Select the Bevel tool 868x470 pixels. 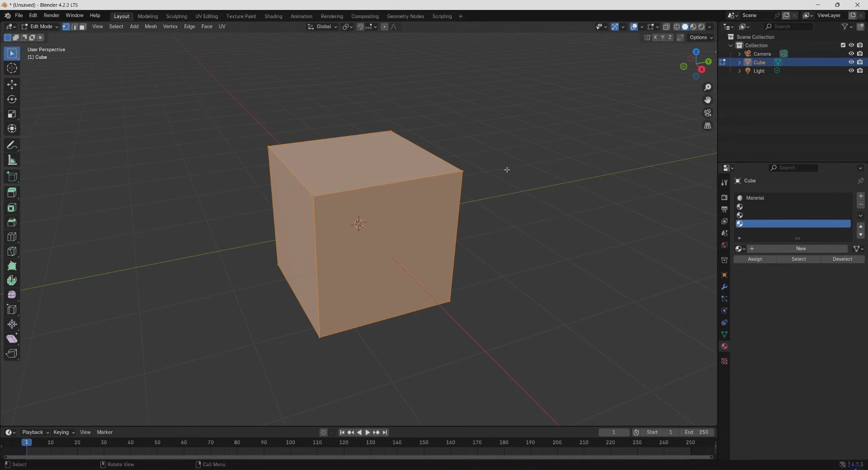point(12,222)
